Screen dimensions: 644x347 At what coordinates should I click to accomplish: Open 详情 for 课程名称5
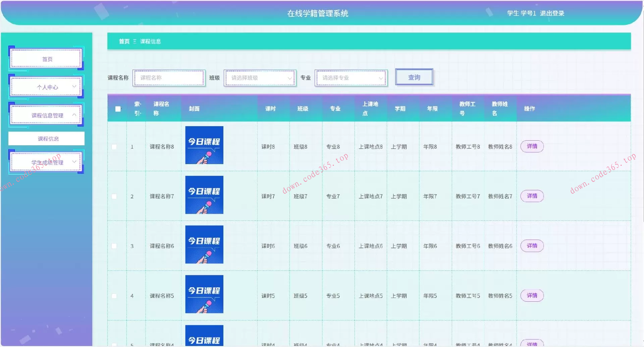coord(532,295)
